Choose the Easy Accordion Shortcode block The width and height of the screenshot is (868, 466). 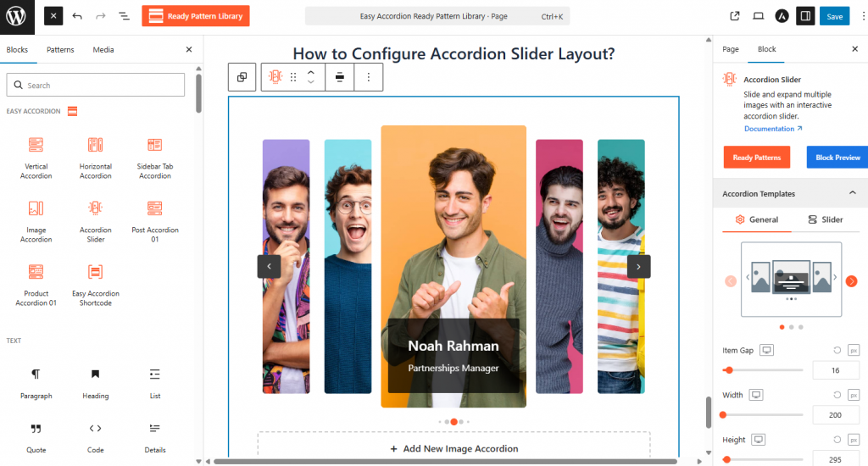tap(95, 285)
